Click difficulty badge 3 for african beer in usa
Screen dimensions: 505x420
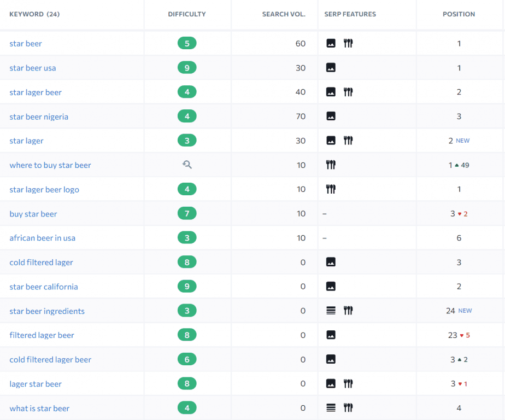[187, 237]
